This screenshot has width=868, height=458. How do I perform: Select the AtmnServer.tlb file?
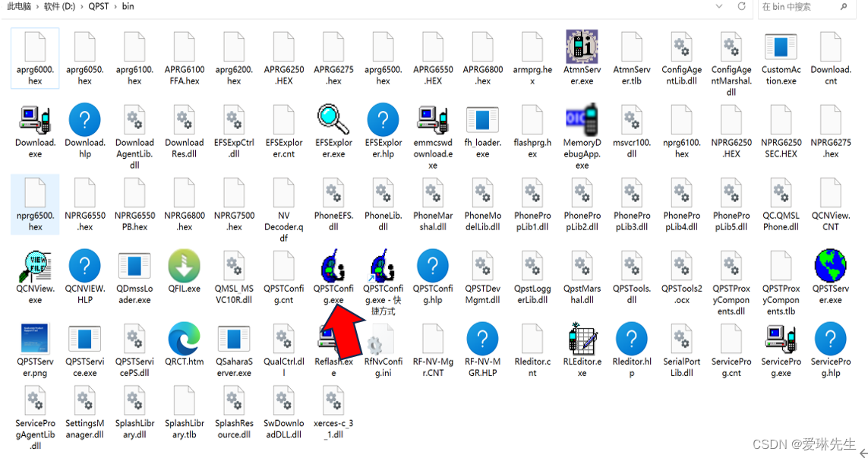[632, 46]
